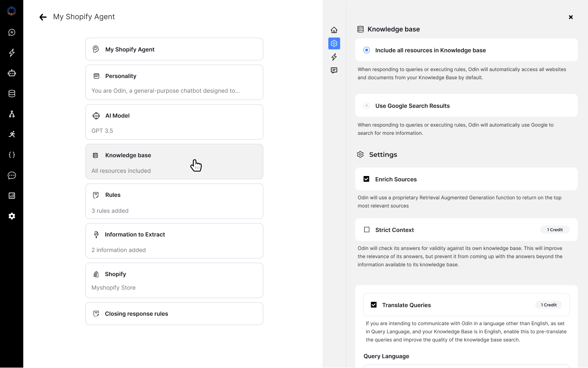Click the 1 Credit badge beside Translate Queries

549,305
